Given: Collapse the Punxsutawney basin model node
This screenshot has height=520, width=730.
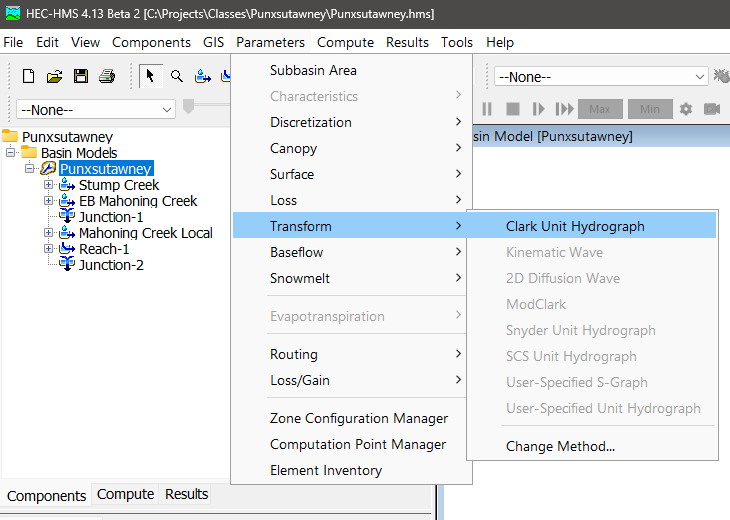Looking at the screenshot, I should click(x=29, y=168).
